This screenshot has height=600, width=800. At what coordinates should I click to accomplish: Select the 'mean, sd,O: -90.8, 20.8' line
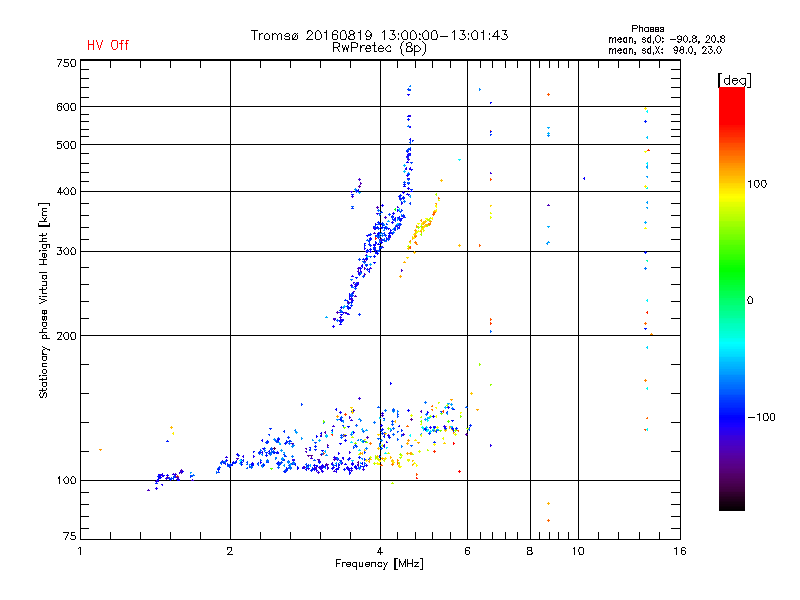pos(666,39)
